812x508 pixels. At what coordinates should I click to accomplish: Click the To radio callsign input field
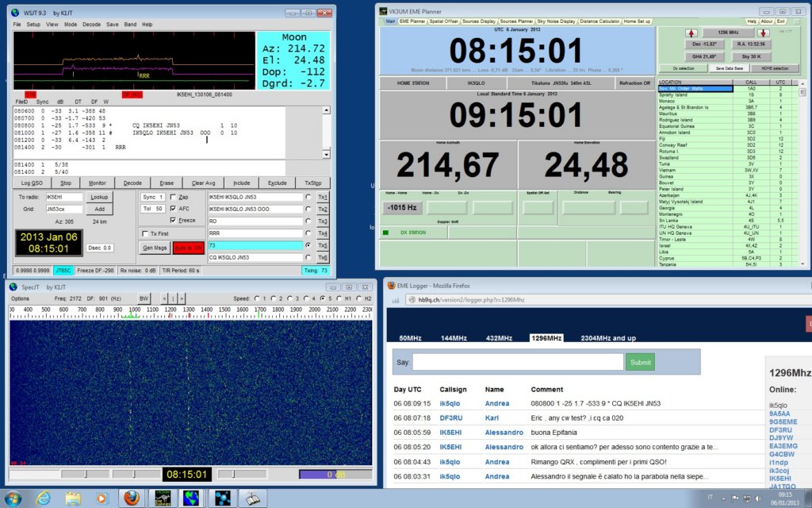(63, 197)
